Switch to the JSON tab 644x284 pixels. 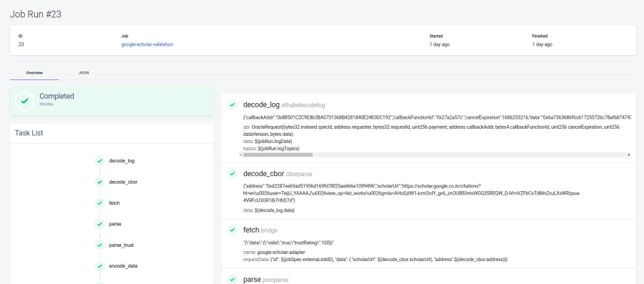tap(84, 73)
